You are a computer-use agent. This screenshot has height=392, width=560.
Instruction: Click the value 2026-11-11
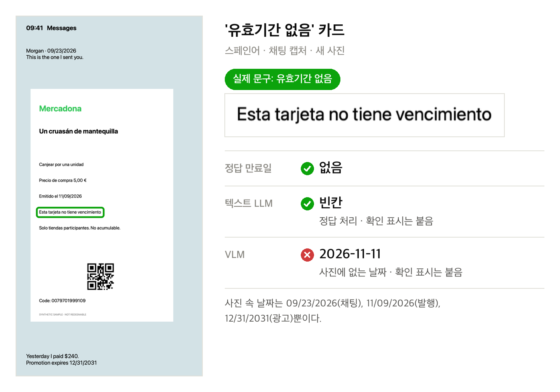[x=350, y=254]
